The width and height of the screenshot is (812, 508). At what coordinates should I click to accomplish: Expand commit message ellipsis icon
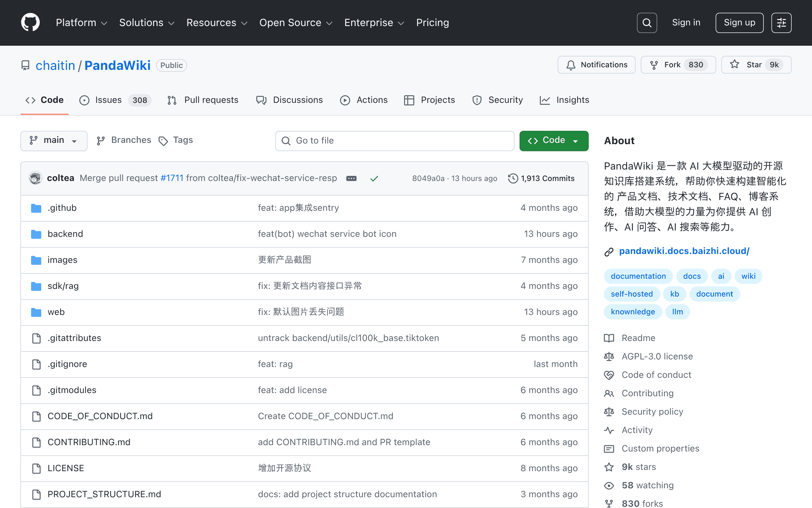tap(351, 178)
